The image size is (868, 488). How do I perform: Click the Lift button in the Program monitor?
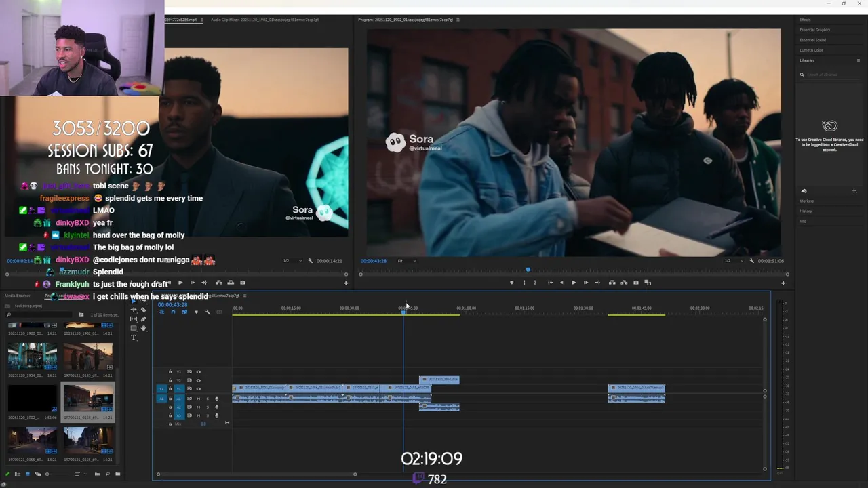click(x=612, y=283)
